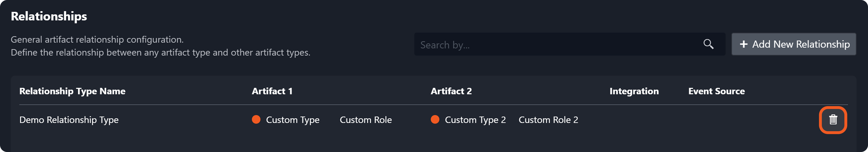Viewport: 868px width, 152px height.
Task: Click the General artifact relationship configuration text
Action: point(97,39)
